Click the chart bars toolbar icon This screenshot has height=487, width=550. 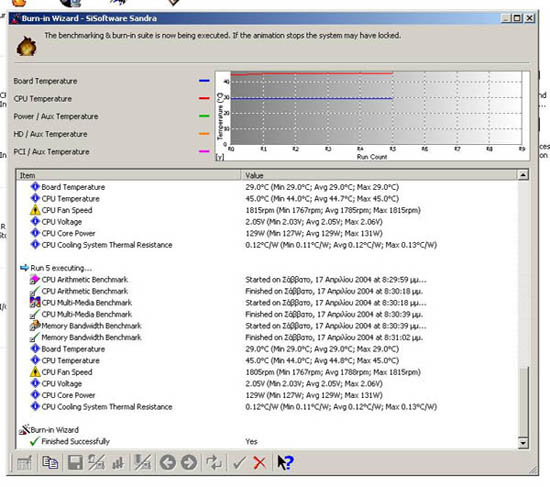point(118,463)
